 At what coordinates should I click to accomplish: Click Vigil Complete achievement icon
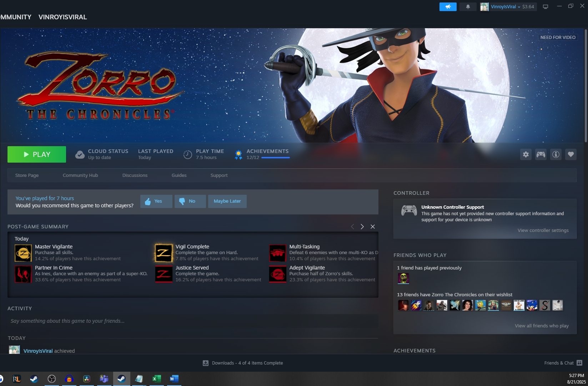164,253
